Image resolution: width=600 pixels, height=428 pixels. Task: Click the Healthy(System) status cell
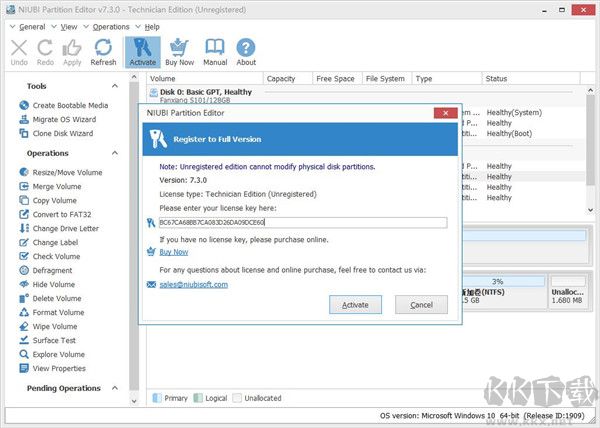514,112
